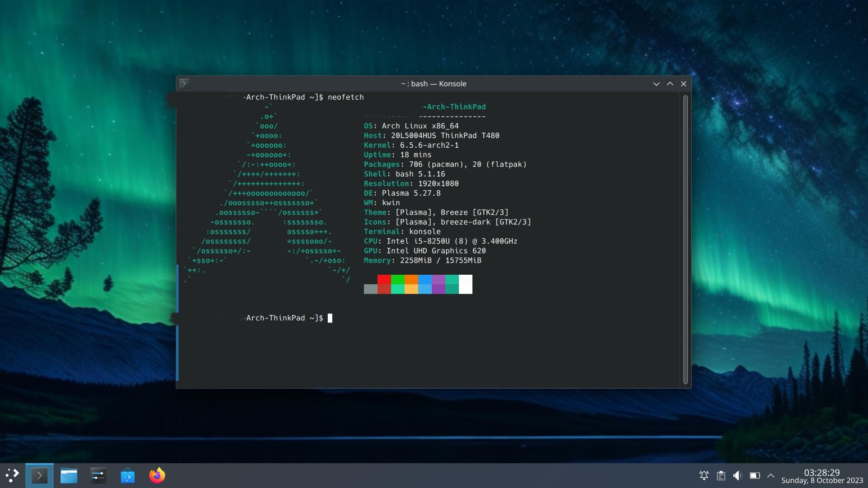The image size is (868, 488).
Task: Open System Settings from the taskbar
Action: 98,475
